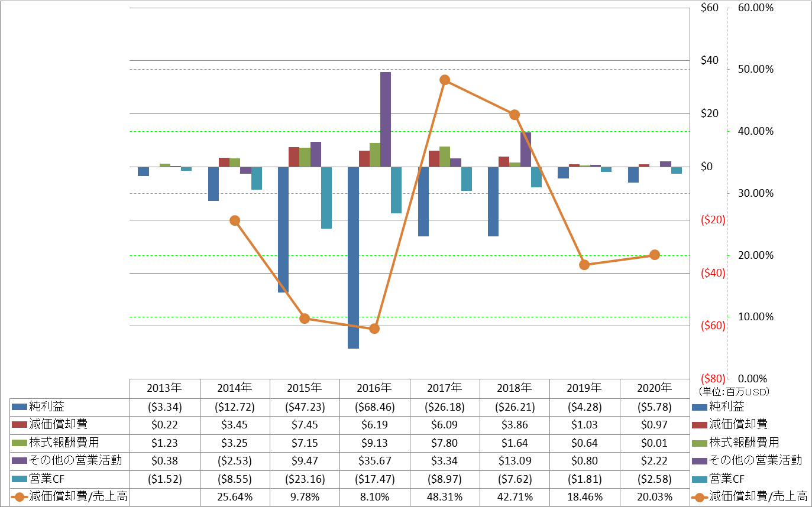Pick the $0.01 table cell

coord(655,443)
